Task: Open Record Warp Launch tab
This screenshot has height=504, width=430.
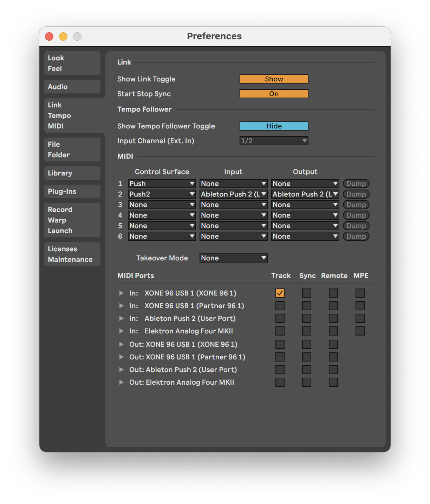Action: [x=72, y=220]
